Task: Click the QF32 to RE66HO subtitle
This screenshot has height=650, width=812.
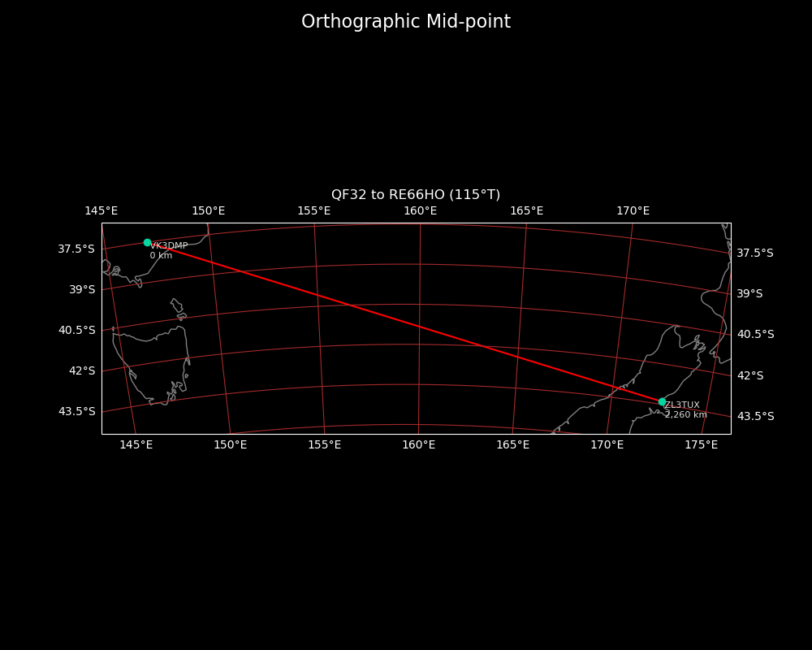Action: point(416,195)
